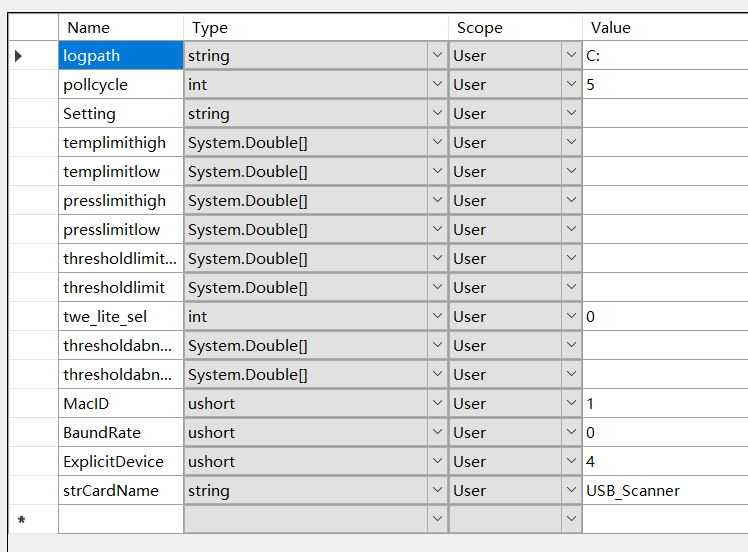The image size is (748, 552).
Task: Select the logpath name cell
Action: 121,56
